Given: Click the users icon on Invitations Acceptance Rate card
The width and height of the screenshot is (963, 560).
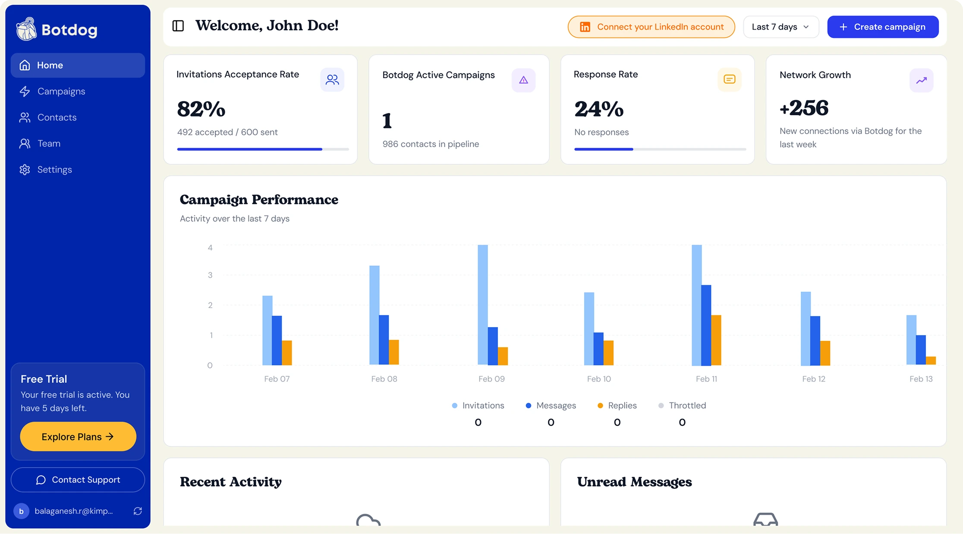Looking at the screenshot, I should pyautogui.click(x=332, y=79).
